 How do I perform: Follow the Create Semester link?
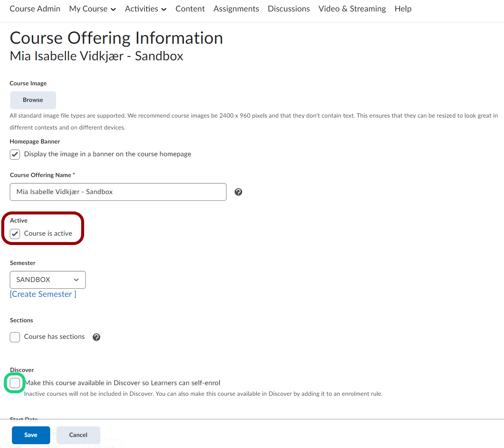[42, 294]
